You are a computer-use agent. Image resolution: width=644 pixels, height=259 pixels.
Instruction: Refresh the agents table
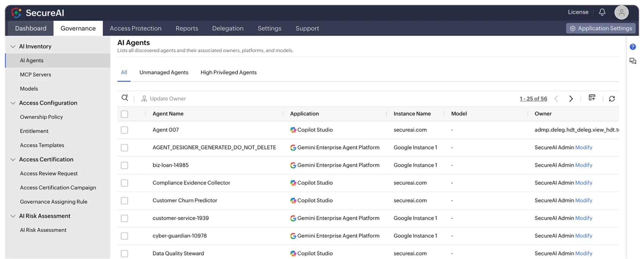pos(612,99)
